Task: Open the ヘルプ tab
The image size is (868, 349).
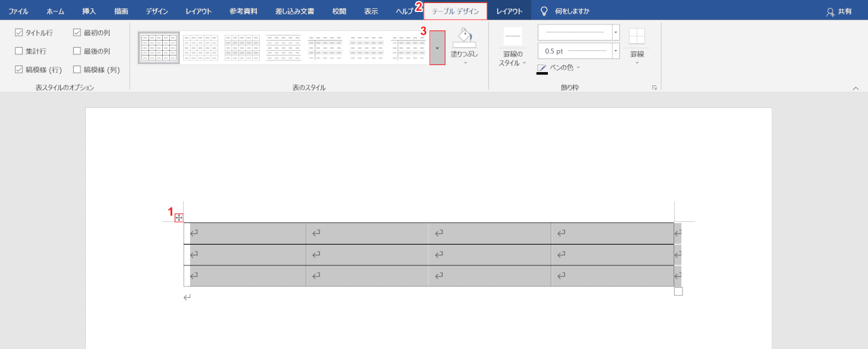Action: [404, 11]
